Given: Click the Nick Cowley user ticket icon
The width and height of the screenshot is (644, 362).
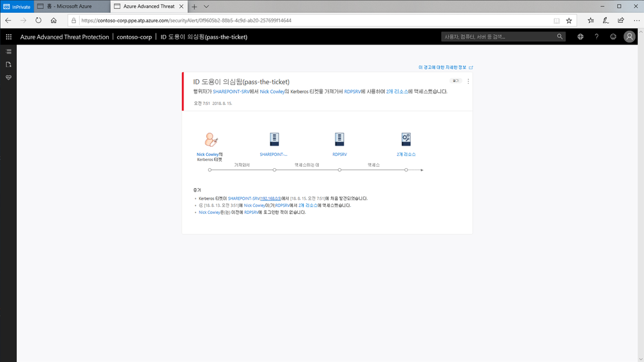Looking at the screenshot, I should pyautogui.click(x=210, y=139).
